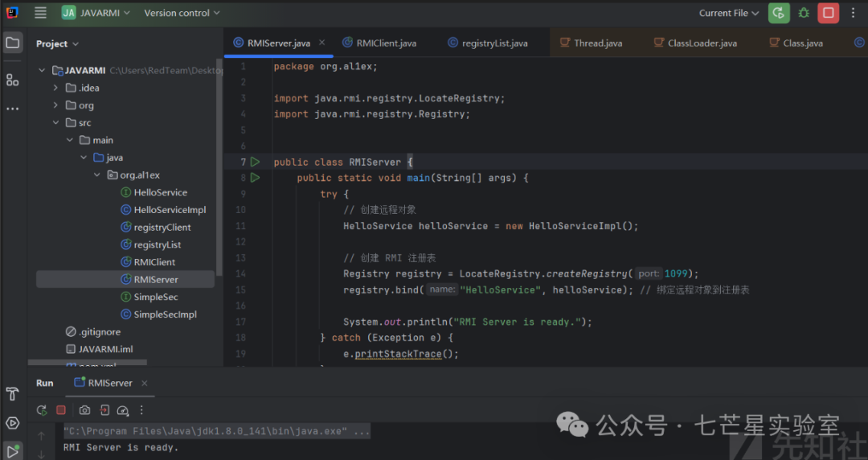Click the printStackTrace call on line 19
The height and width of the screenshot is (460, 868).
click(398, 354)
